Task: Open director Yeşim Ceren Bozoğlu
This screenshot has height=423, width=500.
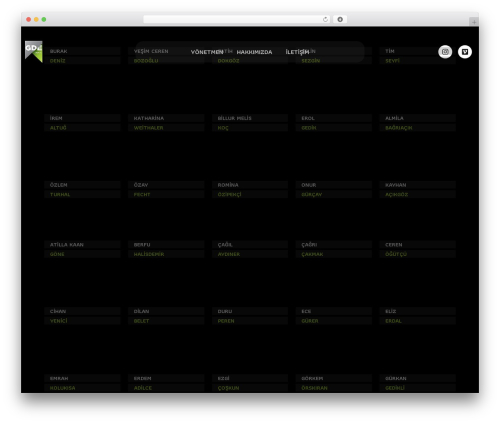Action: (x=166, y=56)
